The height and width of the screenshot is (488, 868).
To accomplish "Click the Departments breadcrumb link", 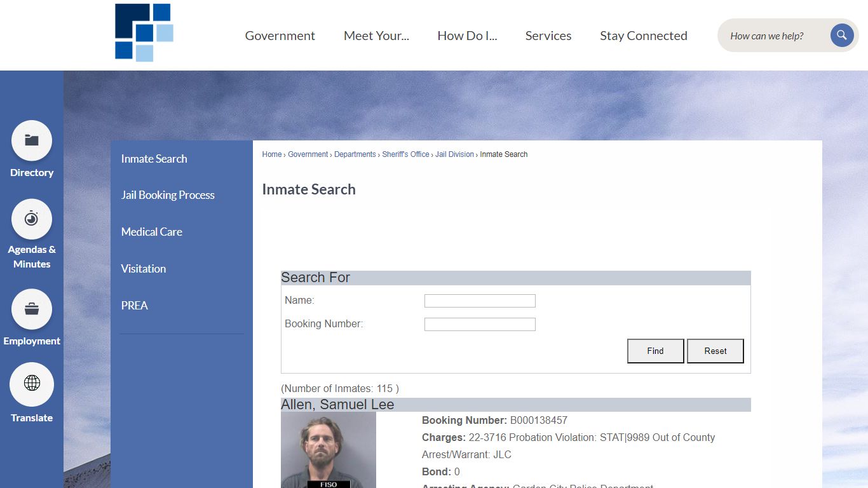I will click(355, 154).
